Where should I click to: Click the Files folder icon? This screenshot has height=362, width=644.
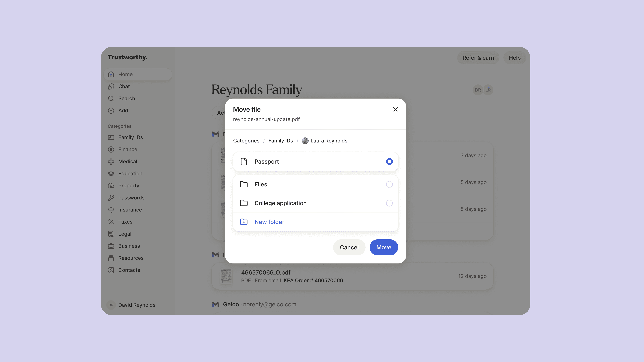pyautogui.click(x=244, y=184)
